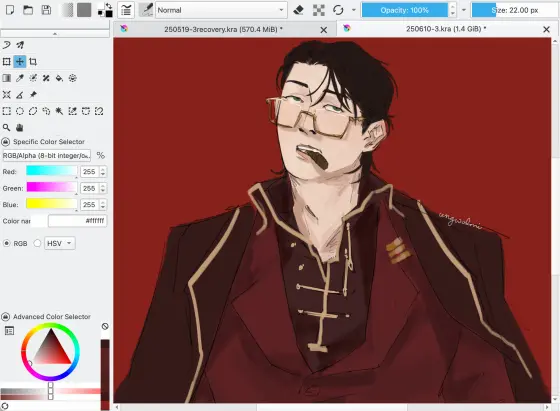Clear the color history icon
The height and width of the screenshot is (411, 560).
[105, 326]
